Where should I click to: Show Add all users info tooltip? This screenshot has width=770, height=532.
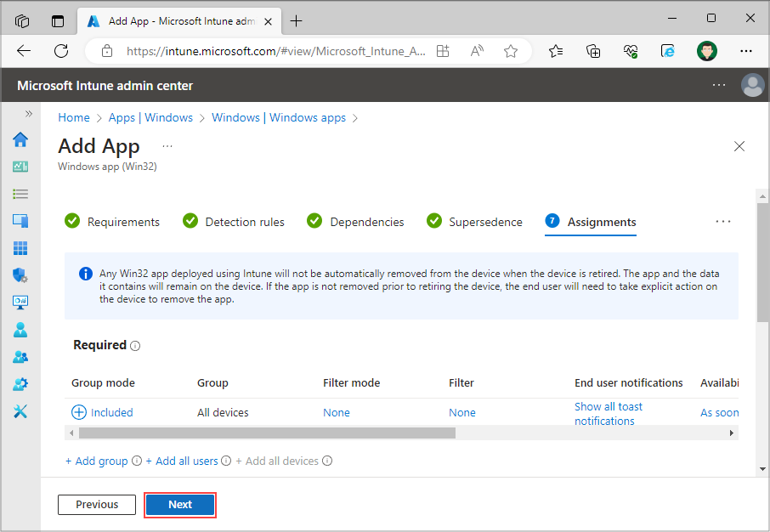point(226,461)
